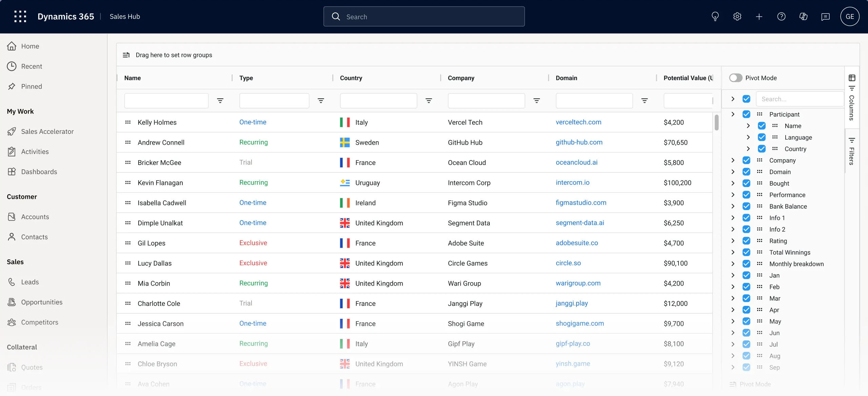Viewport: 868px width, 396px height.
Task: Uncheck the Bank Balance column checkbox
Action: [x=746, y=206]
